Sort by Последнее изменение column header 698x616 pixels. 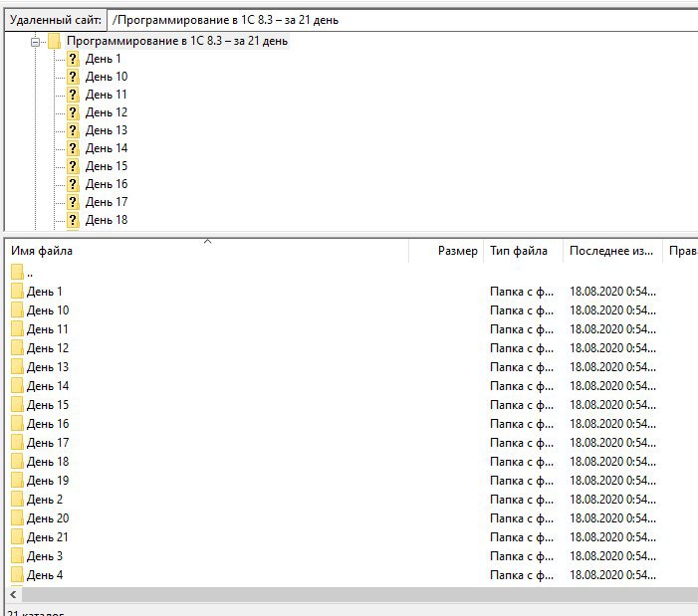pyautogui.click(x=612, y=251)
